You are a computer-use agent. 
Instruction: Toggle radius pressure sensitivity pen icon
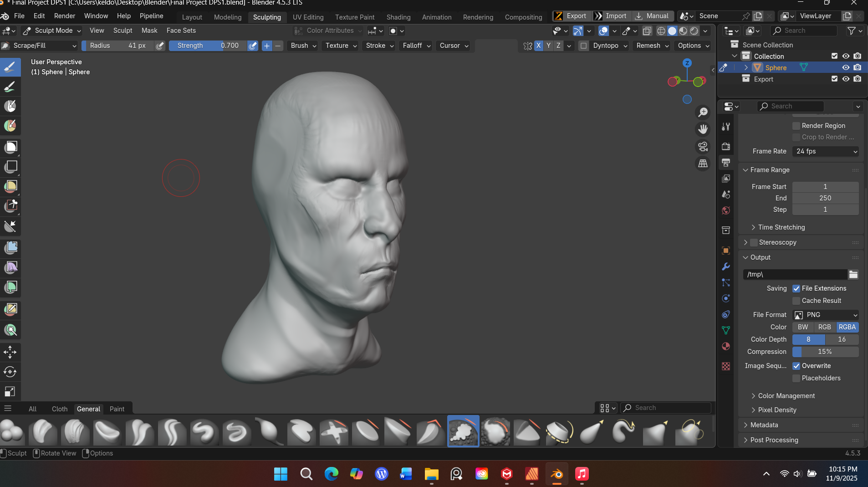click(x=160, y=46)
